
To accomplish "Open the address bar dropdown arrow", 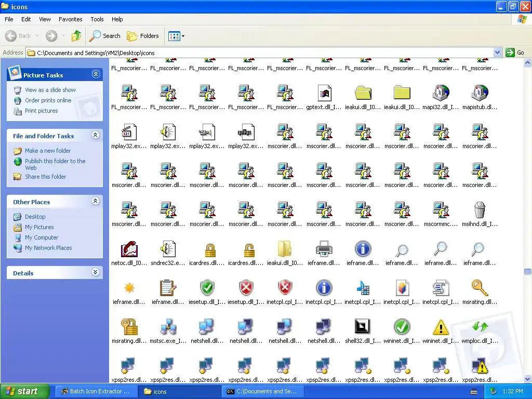I will click(497, 52).
